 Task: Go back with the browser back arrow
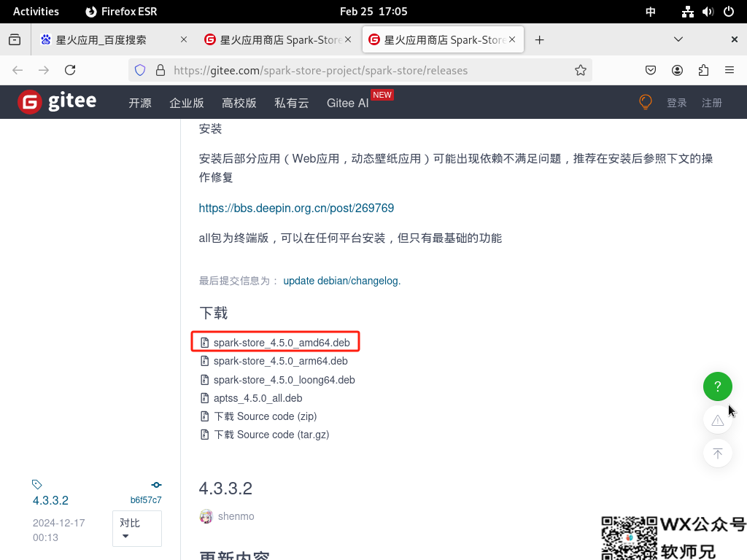pyautogui.click(x=18, y=71)
